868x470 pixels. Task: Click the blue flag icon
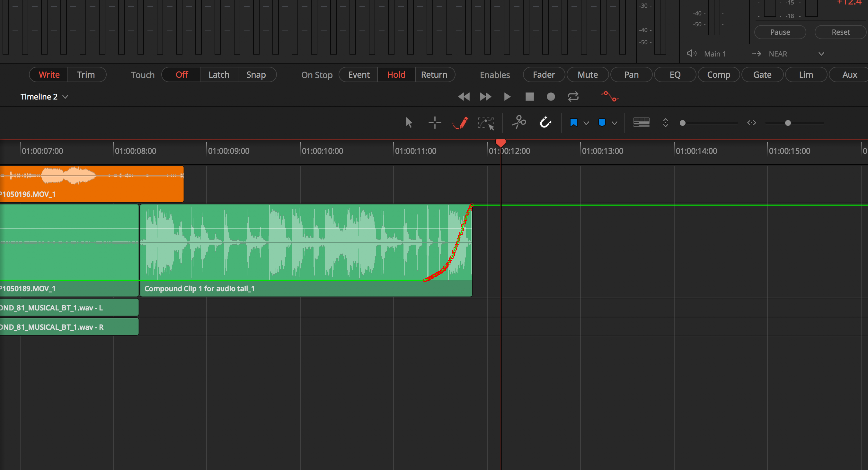tap(573, 123)
